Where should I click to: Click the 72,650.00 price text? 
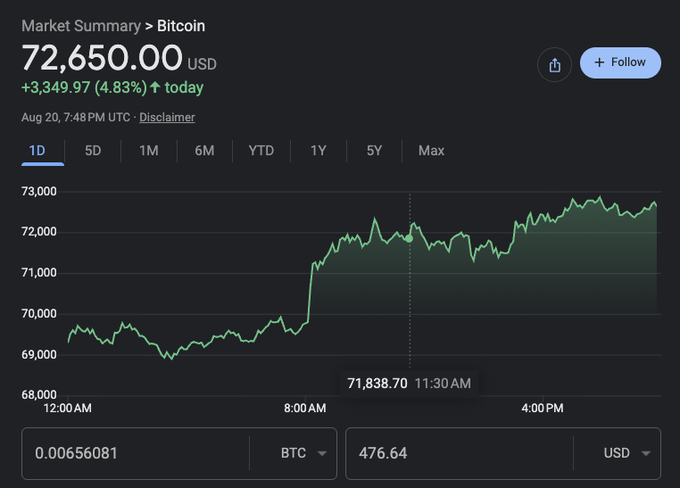pyautogui.click(x=102, y=58)
